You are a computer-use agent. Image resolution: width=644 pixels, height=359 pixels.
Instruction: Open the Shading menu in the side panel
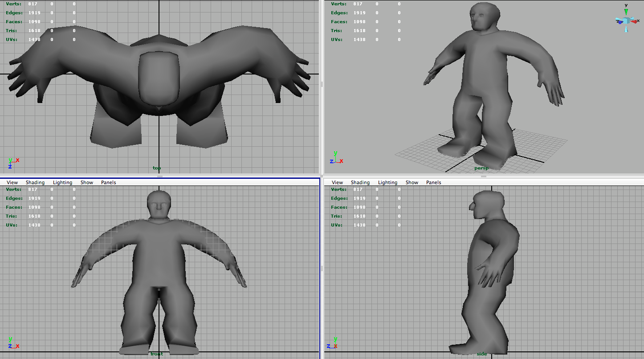[360, 182]
